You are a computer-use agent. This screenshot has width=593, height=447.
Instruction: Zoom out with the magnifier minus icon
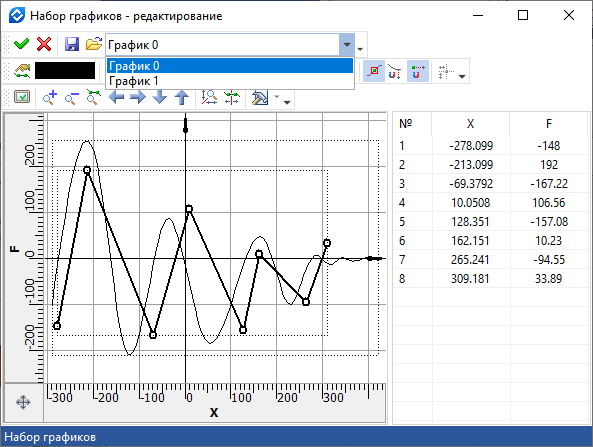(72, 98)
